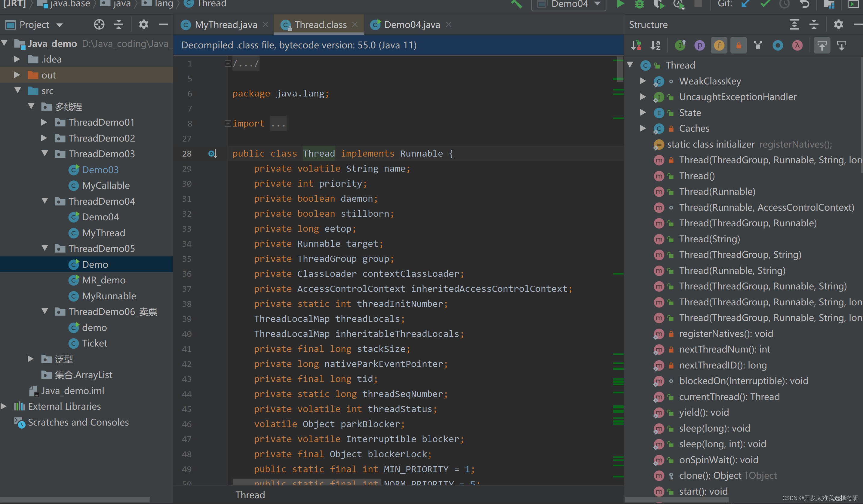The width and height of the screenshot is (863, 504).
Task: Toggle Show Non-Public members lock filter
Action: tap(738, 45)
